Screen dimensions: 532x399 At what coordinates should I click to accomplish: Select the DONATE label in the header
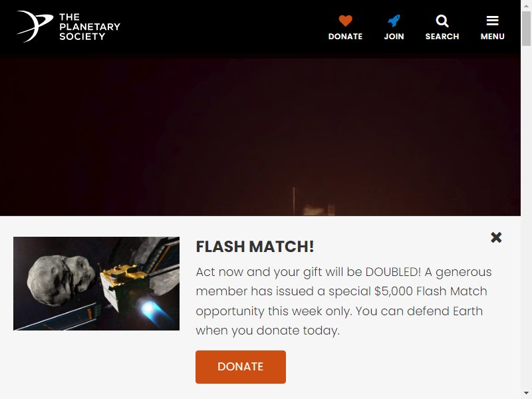(x=345, y=37)
